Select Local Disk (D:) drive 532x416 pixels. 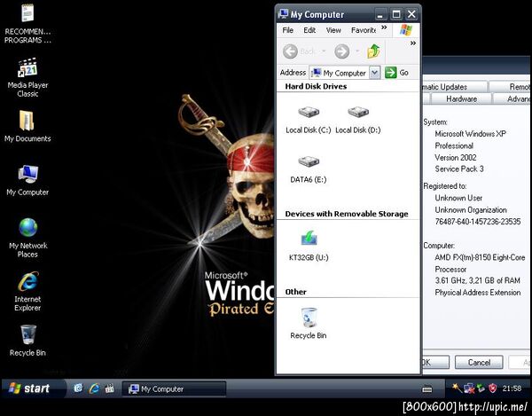click(x=358, y=120)
